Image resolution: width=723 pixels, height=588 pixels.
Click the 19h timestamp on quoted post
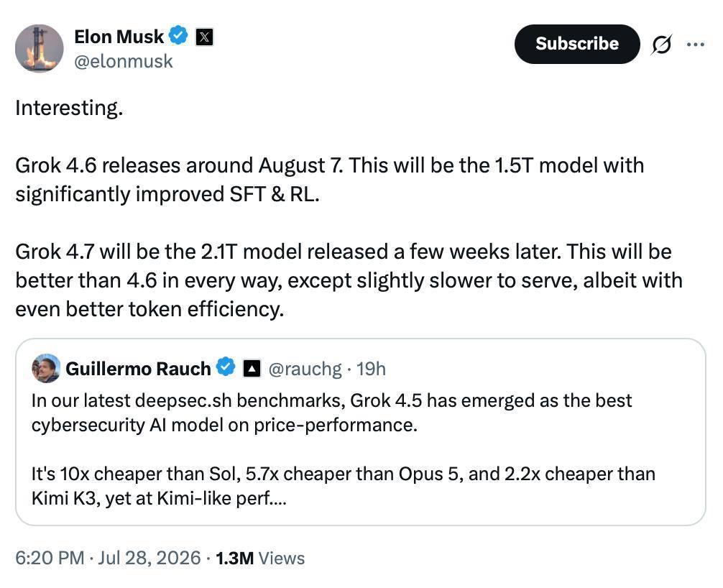coord(371,369)
